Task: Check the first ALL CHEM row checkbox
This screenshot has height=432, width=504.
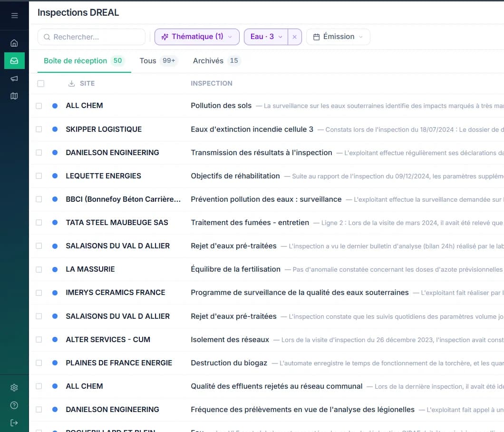Action: click(x=39, y=106)
